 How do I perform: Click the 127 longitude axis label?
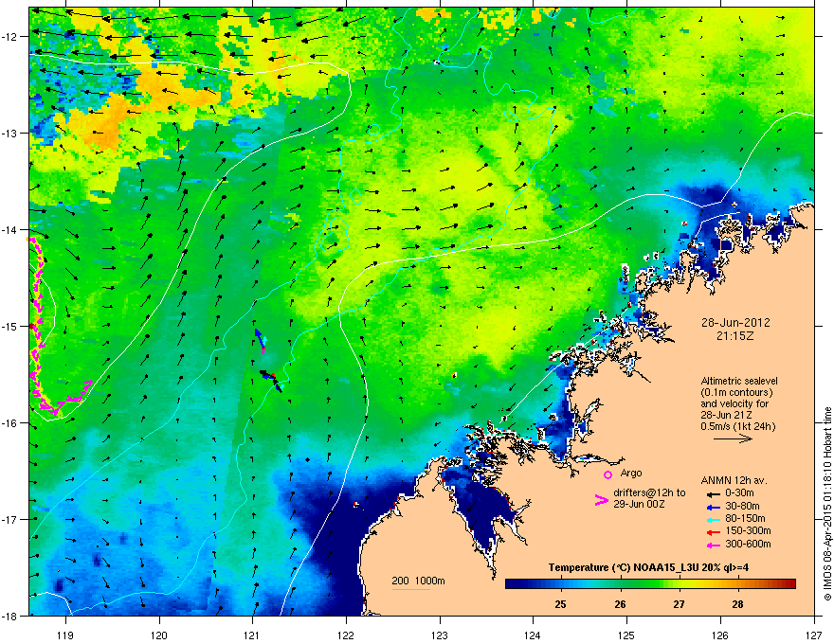tap(814, 635)
